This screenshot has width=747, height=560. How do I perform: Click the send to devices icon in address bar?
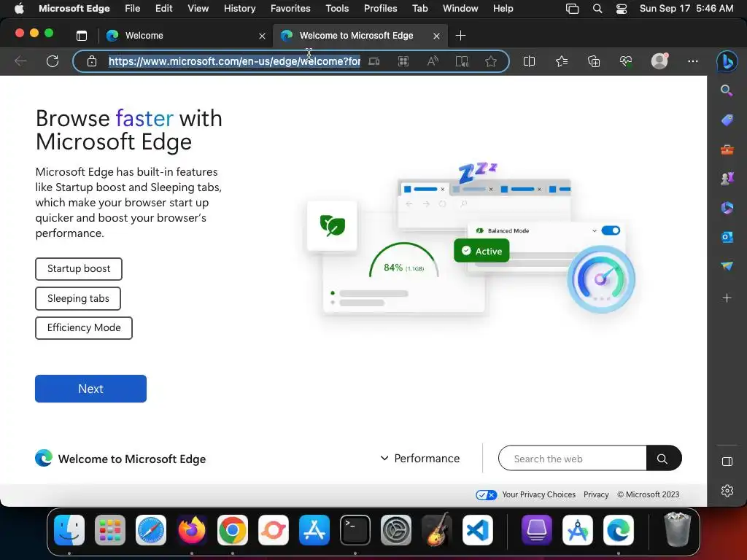point(374,61)
